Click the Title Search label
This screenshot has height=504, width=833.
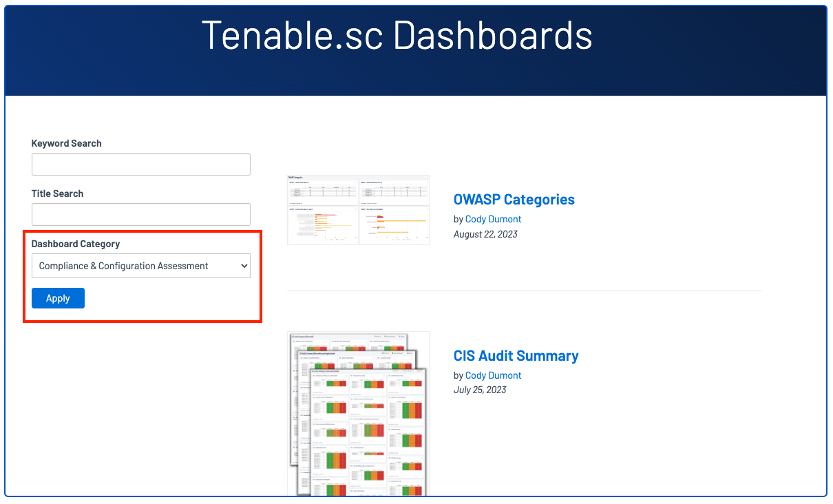(57, 193)
